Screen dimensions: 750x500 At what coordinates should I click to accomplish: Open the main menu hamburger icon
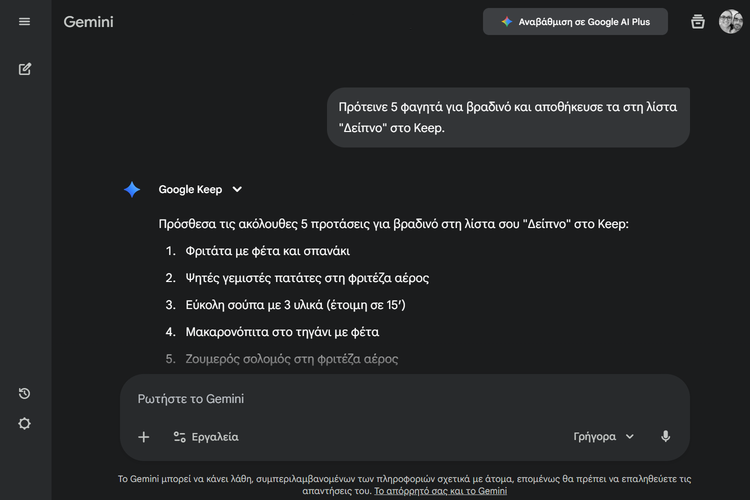(x=24, y=22)
